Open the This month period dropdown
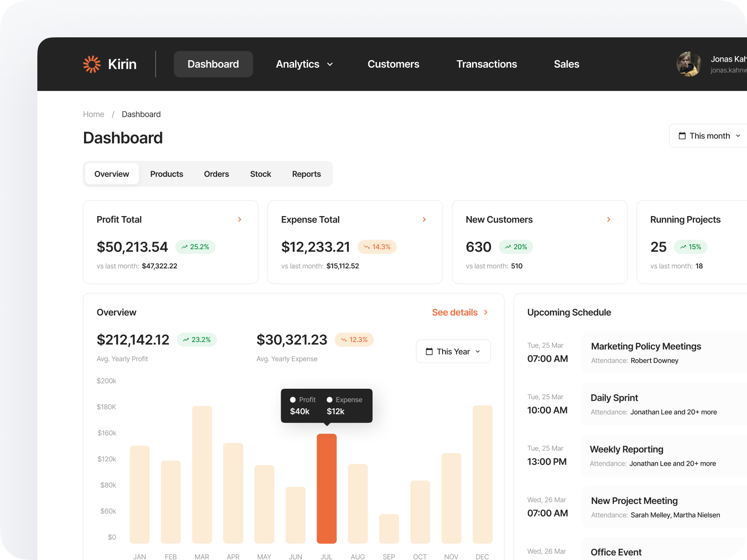This screenshot has height=560, width=747. click(x=710, y=135)
